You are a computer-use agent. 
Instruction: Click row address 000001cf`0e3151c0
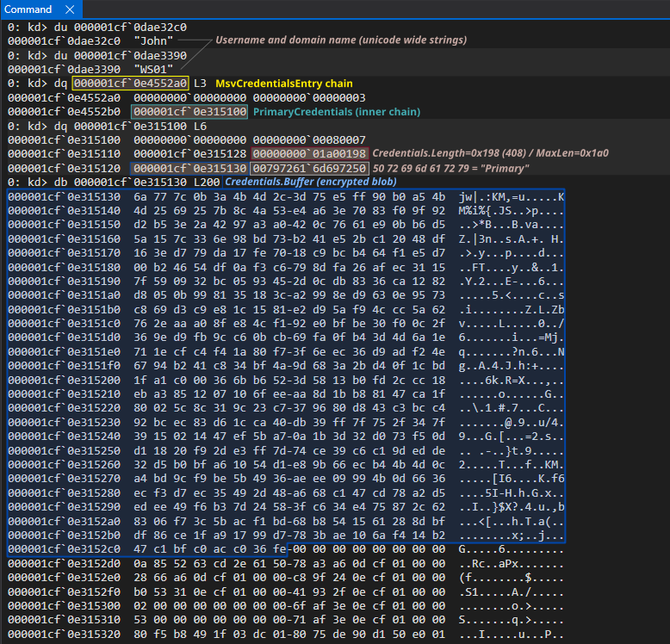[64, 323]
